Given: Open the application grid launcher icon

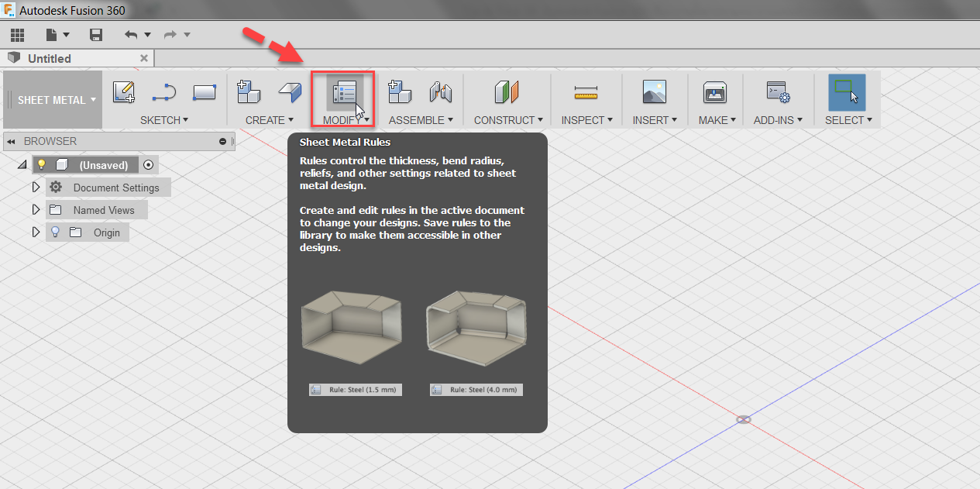Looking at the screenshot, I should [x=17, y=34].
